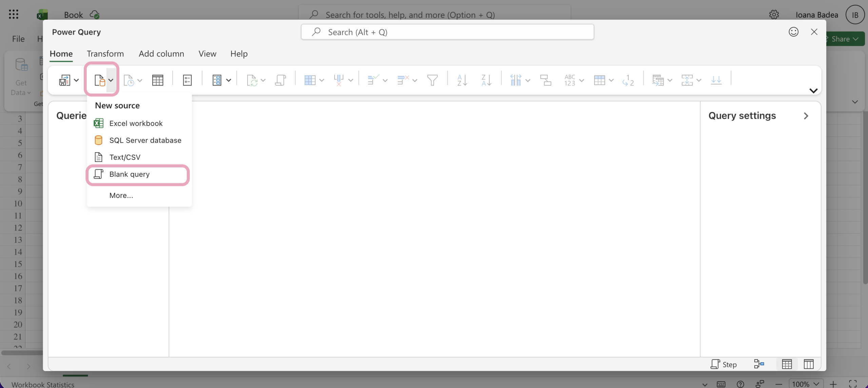Click the Filter rows funnel icon
The image size is (868, 388).
432,80
